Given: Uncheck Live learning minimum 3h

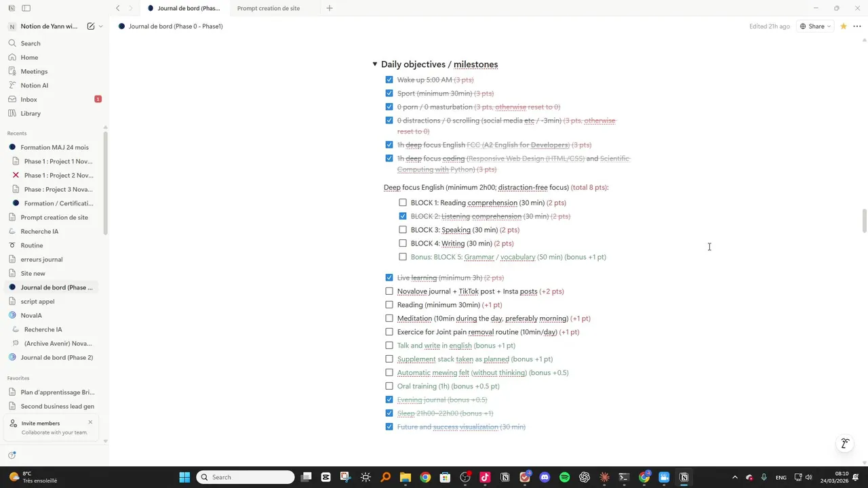Looking at the screenshot, I should [389, 278].
